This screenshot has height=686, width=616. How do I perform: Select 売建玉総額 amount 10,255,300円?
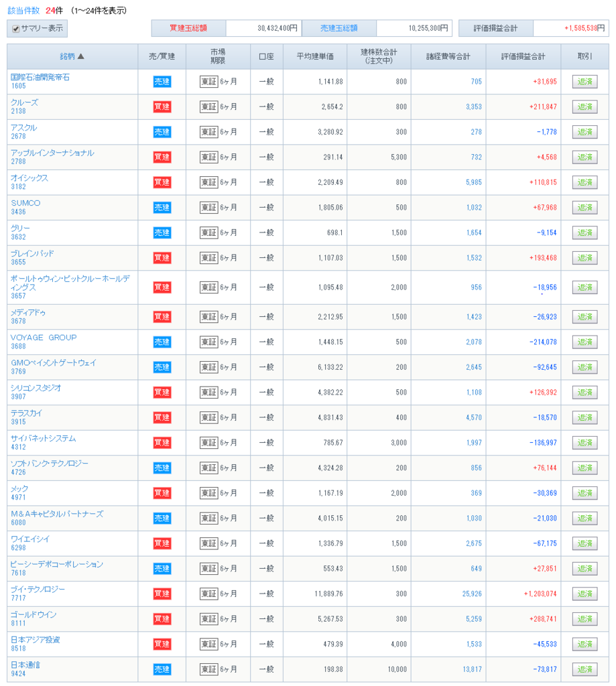[428, 28]
